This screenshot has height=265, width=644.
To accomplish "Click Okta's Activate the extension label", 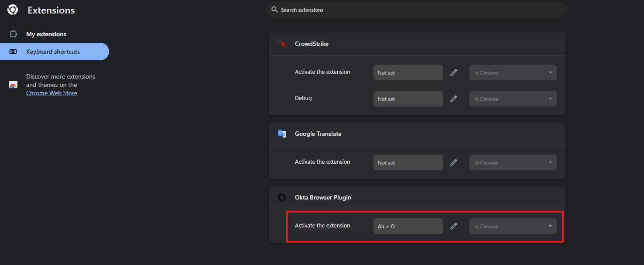I will (x=322, y=225).
